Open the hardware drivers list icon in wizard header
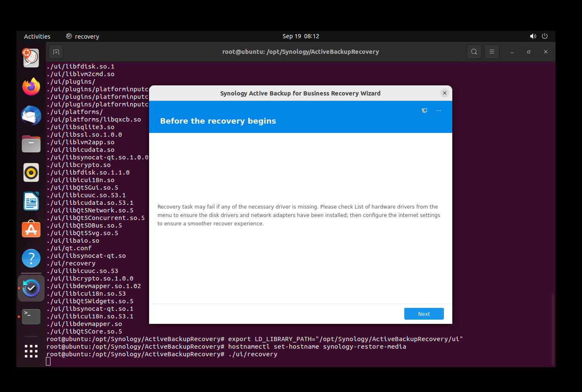Viewport: 582px width, 392px height. pos(424,111)
